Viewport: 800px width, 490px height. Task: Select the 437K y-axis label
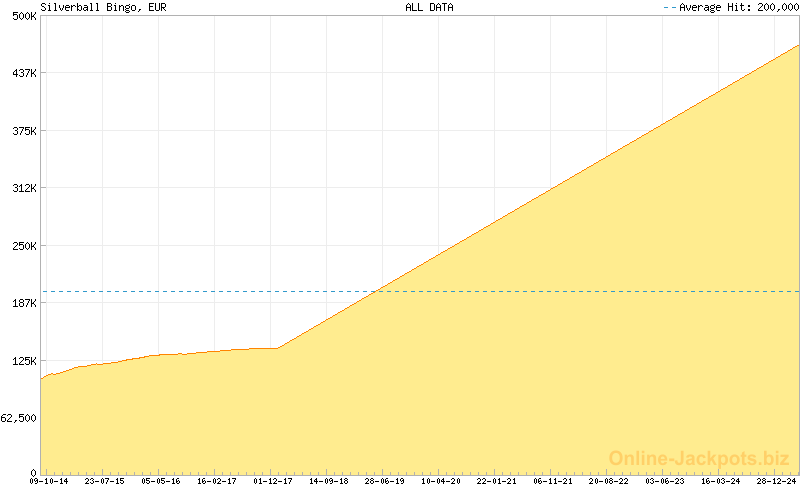(24, 73)
